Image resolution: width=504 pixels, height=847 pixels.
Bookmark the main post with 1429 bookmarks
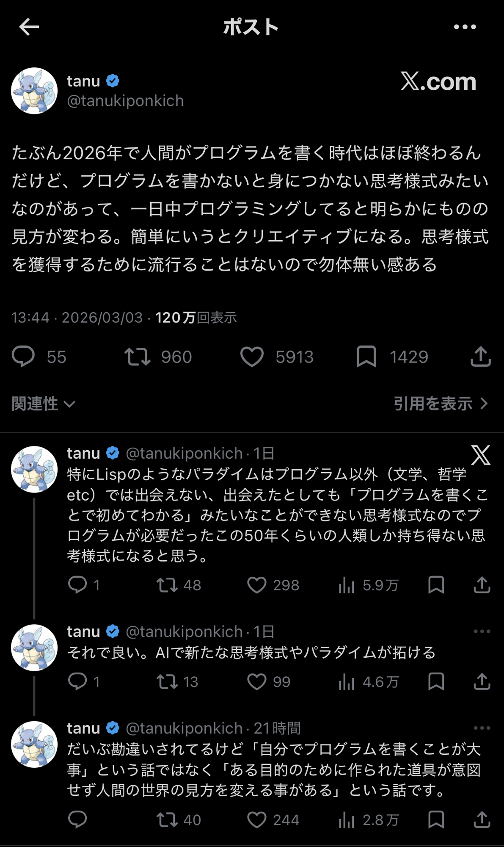(366, 357)
